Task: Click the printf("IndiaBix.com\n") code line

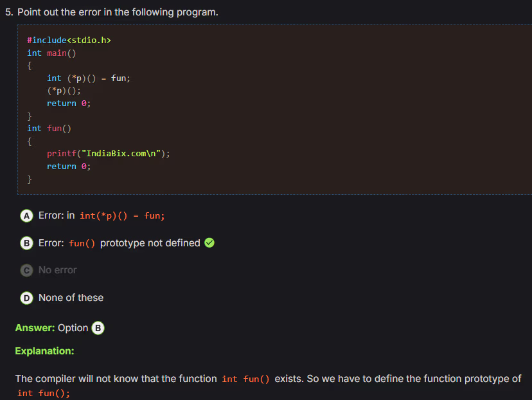Action: (108, 154)
